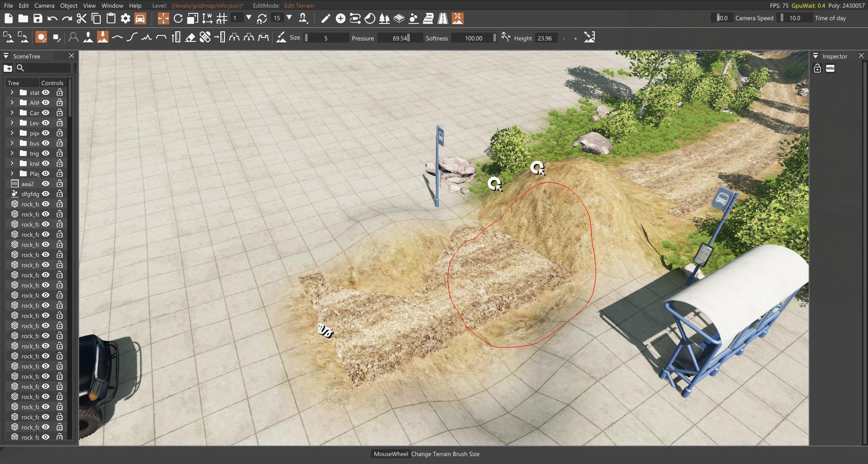Select the Lower Height terrain brush
The height and width of the screenshot is (464, 868).
point(103,37)
